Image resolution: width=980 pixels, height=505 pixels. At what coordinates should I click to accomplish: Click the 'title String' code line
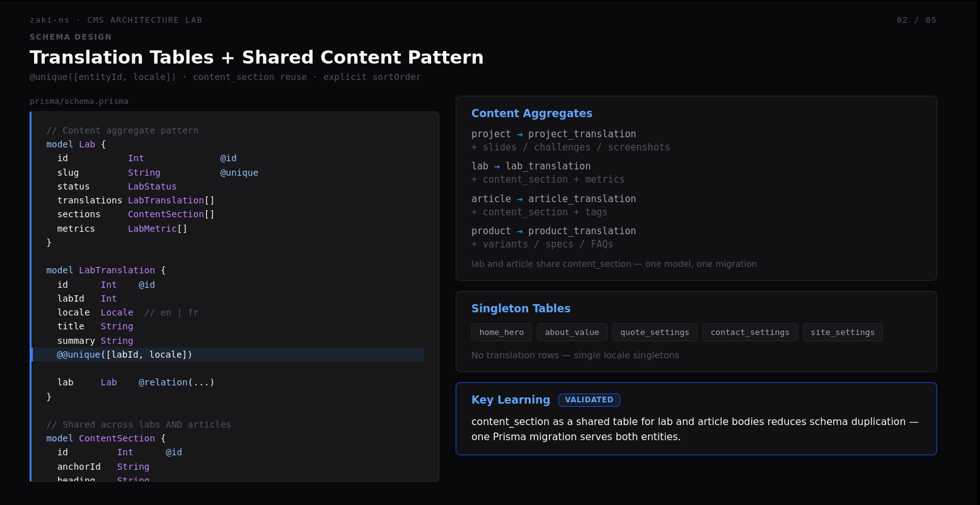pyautogui.click(x=95, y=326)
